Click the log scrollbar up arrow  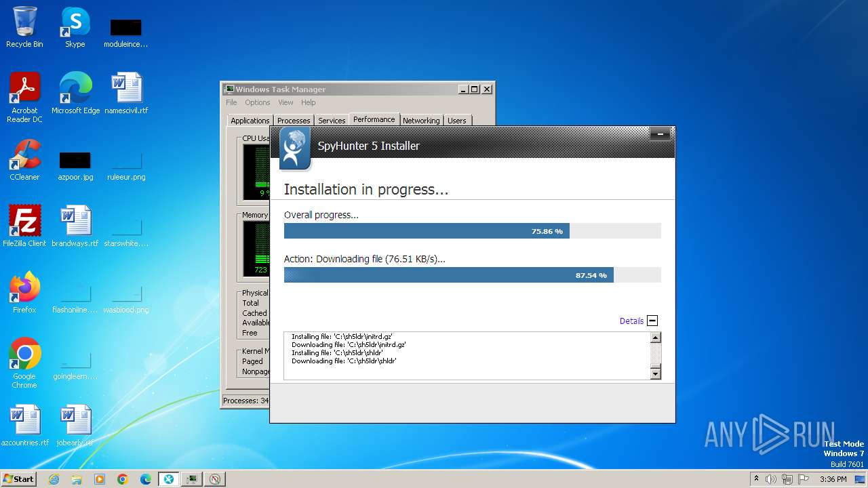tap(655, 338)
